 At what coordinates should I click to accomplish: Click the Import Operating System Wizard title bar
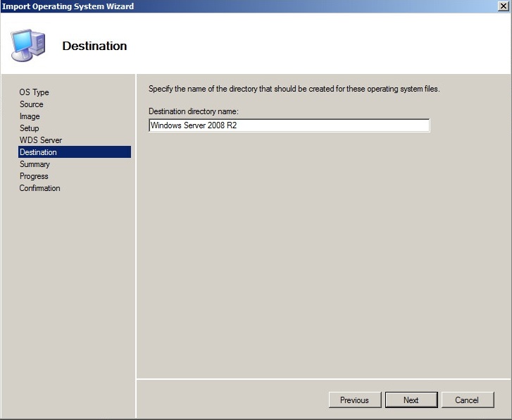(x=211, y=6)
